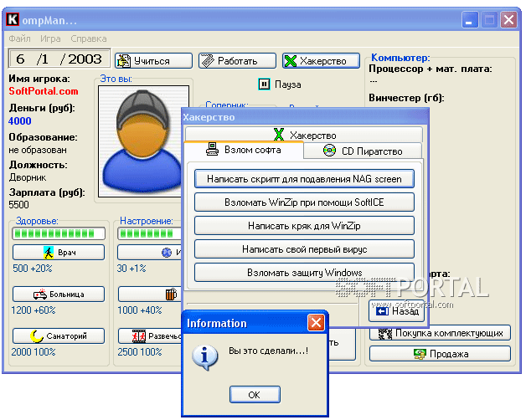
Task: Select the Хакерство tab in dialog
Action: 304,135
